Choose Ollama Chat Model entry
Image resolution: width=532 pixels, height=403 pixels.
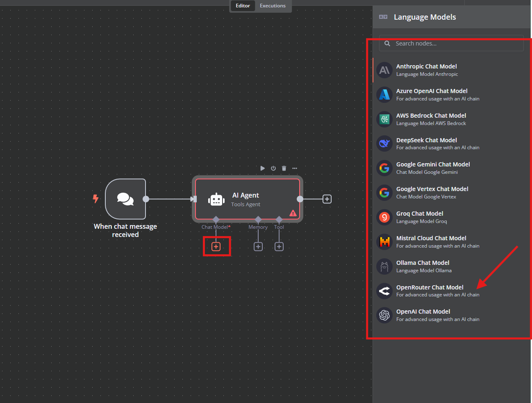pyautogui.click(x=451, y=266)
